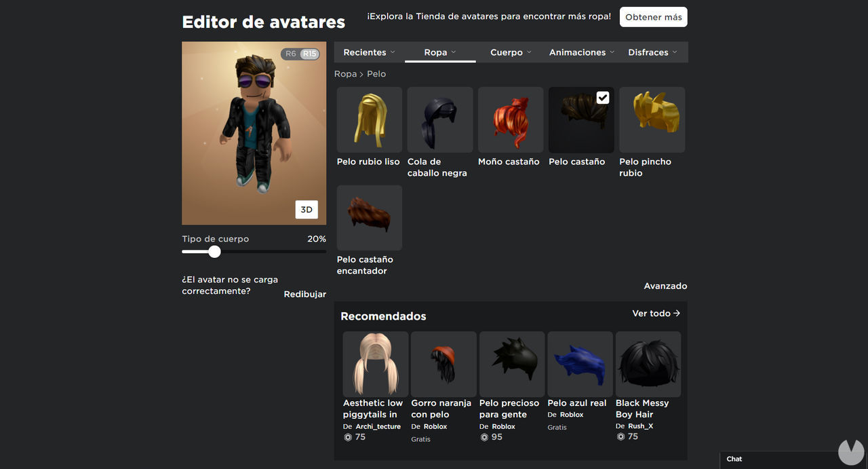
Task: Click the Roblox creator under Pelo azul real
Action: (x=572, y=415)
